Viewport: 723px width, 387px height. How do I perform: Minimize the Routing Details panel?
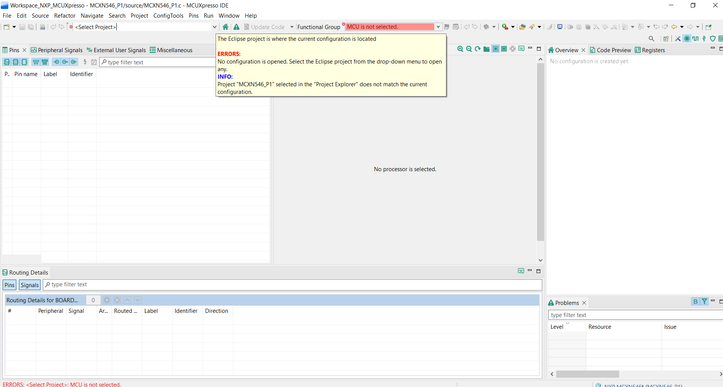pyautogui.click(x=530, y=271)
